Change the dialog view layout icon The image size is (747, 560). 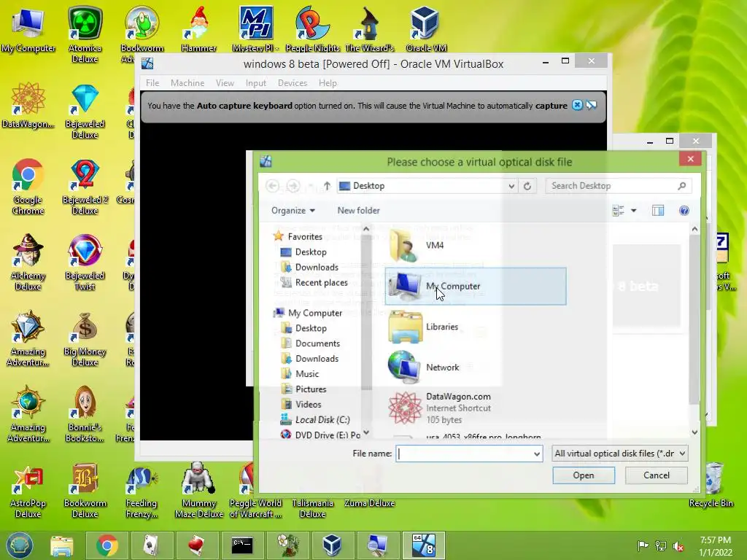pos(618,211)
